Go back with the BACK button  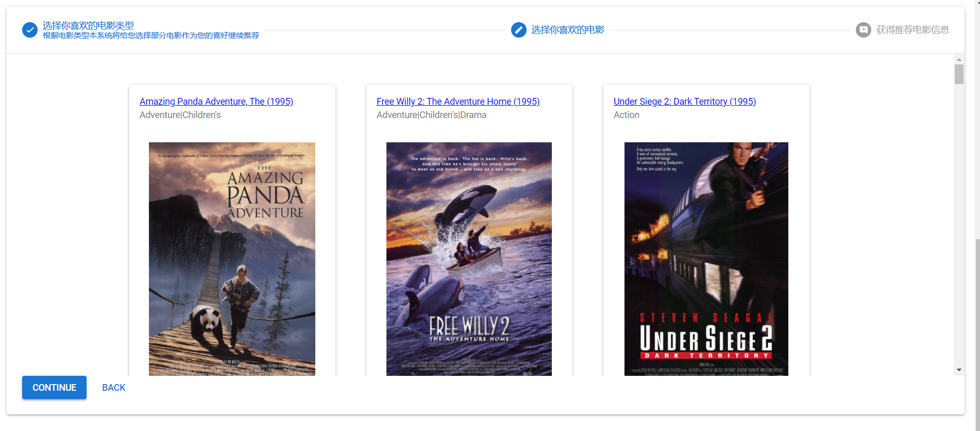point(114,388)
